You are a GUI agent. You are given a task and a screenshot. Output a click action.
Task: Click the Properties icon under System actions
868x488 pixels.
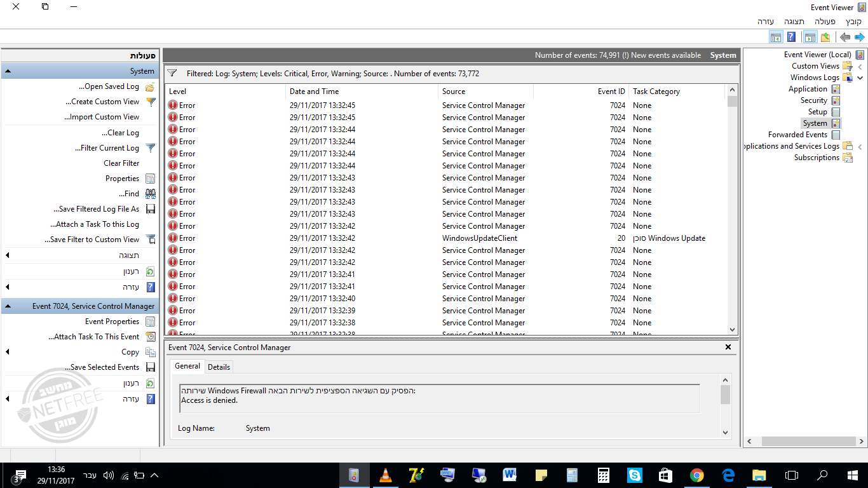point(150,179)
